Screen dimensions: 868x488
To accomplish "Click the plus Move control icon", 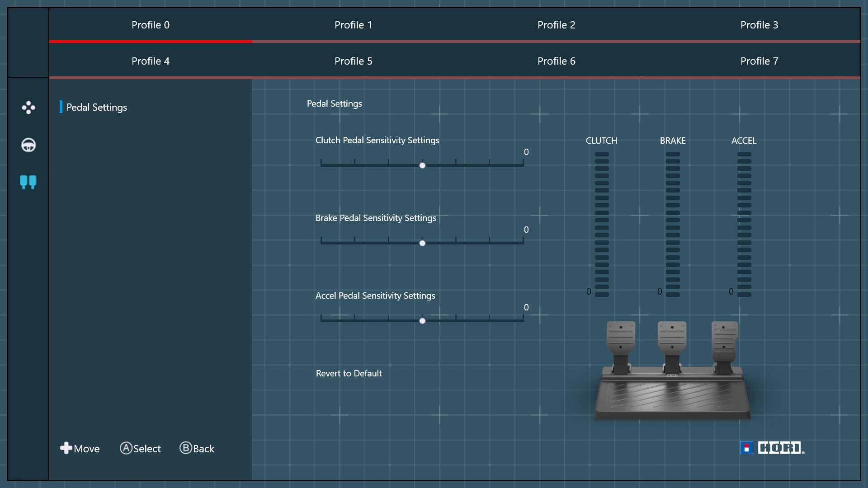I will (66, 448).
